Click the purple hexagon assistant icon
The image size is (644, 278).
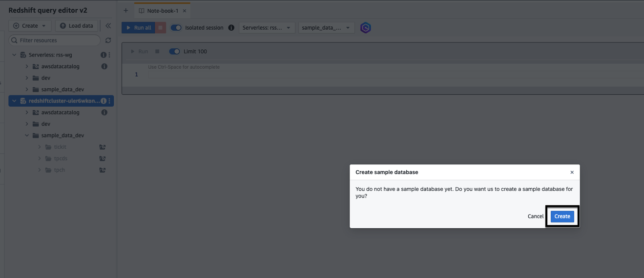366,28
